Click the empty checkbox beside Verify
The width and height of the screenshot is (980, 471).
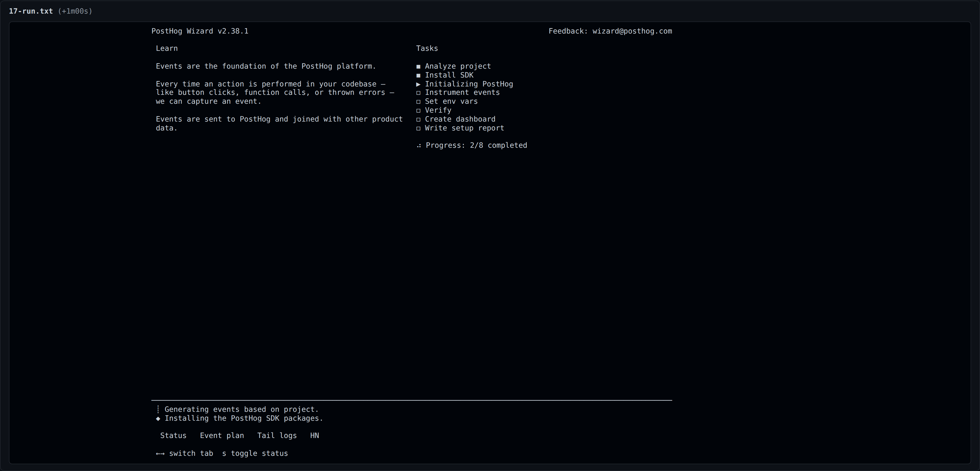419,111
